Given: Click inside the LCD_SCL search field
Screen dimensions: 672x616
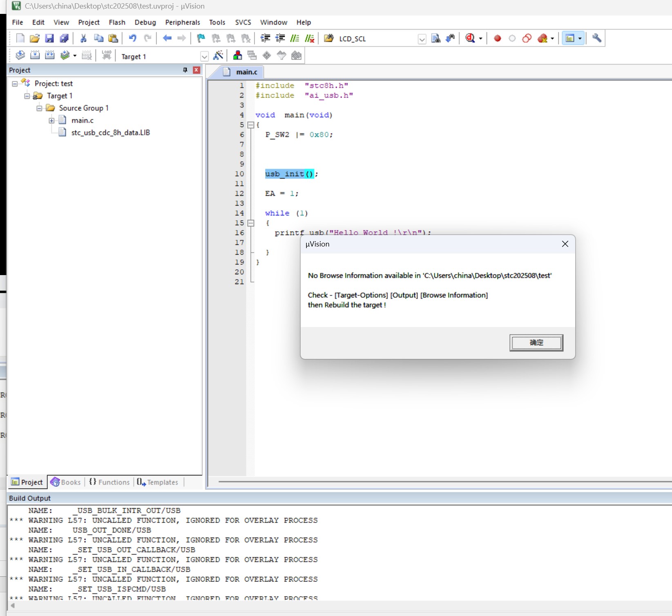Looking at the screenshot, I should pos(377,39).
